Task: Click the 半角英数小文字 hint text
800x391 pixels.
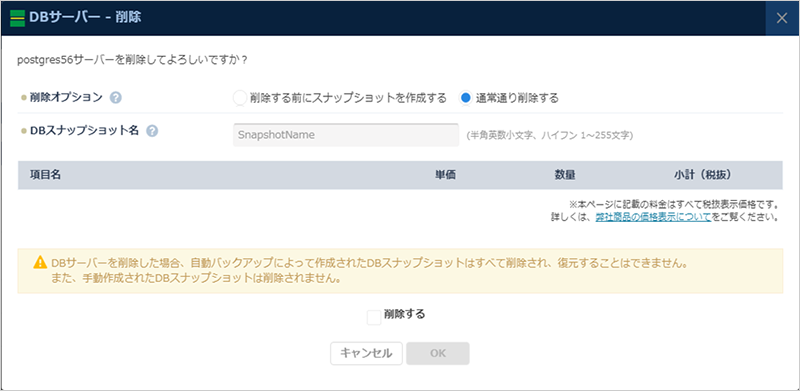Action: click(549, 136)
